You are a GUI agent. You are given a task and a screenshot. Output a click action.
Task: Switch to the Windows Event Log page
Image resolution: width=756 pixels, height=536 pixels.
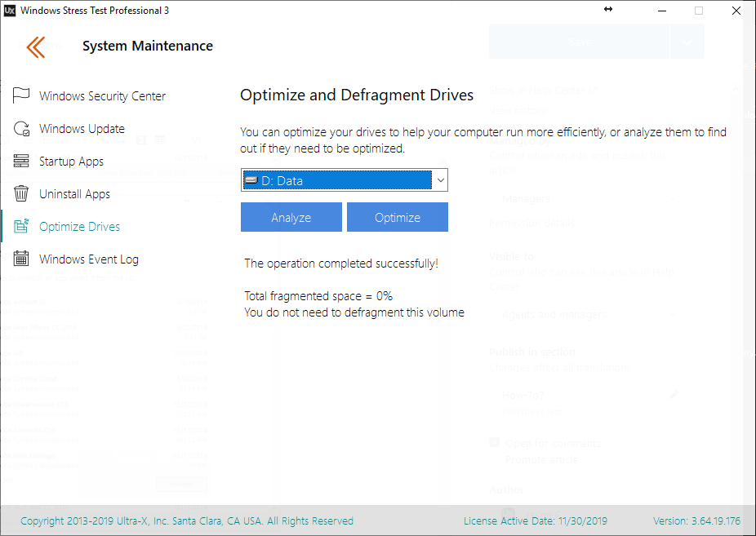click(89, 259)
